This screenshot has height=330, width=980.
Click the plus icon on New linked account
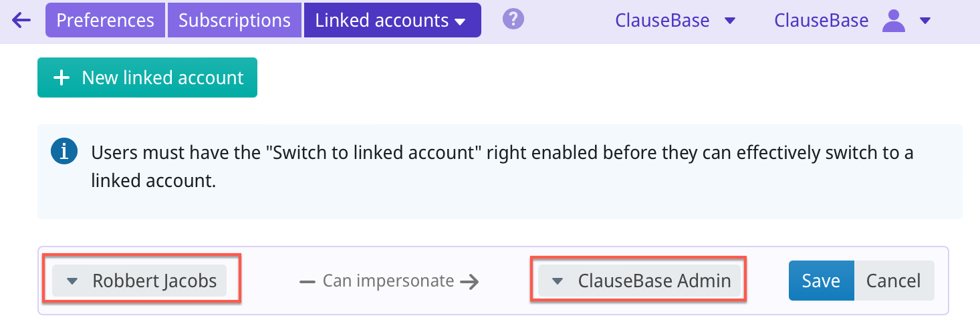(x=62, y=78)
